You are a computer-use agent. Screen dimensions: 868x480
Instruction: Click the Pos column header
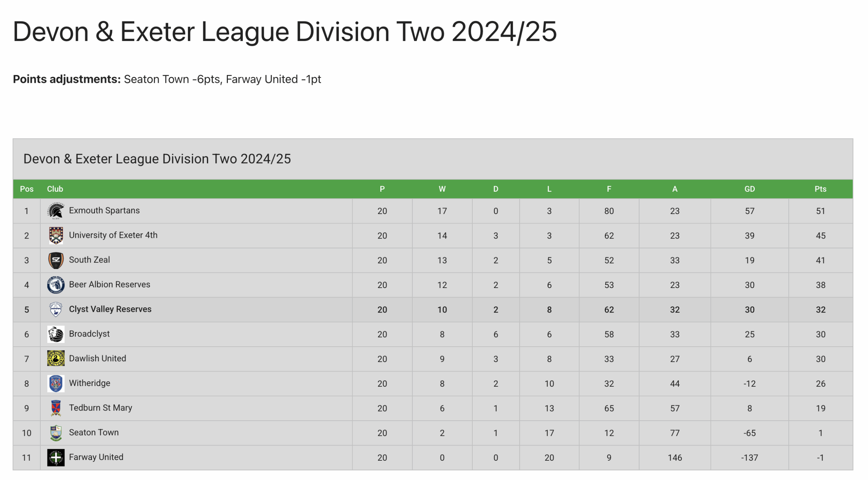[26, 189]
